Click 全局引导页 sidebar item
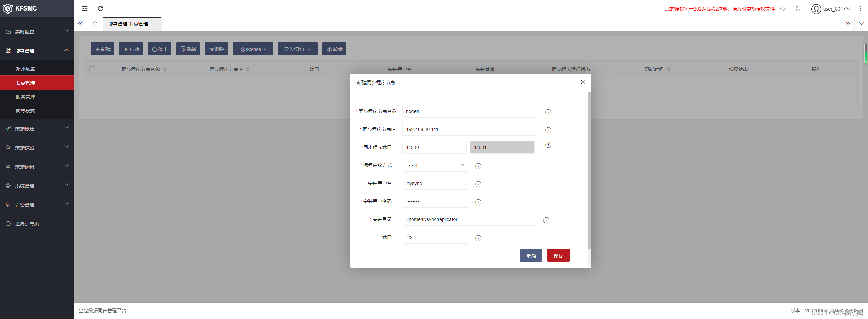Screen dimensions: 868x319 point(37,224)
